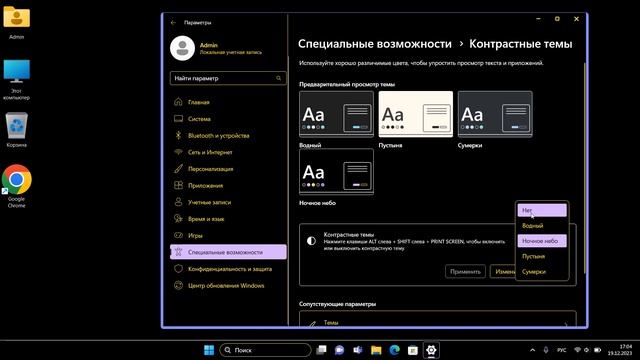
Task: Select the Этот компьютер desktop icon
Action: pyautogui.click(x=16, y=80)
